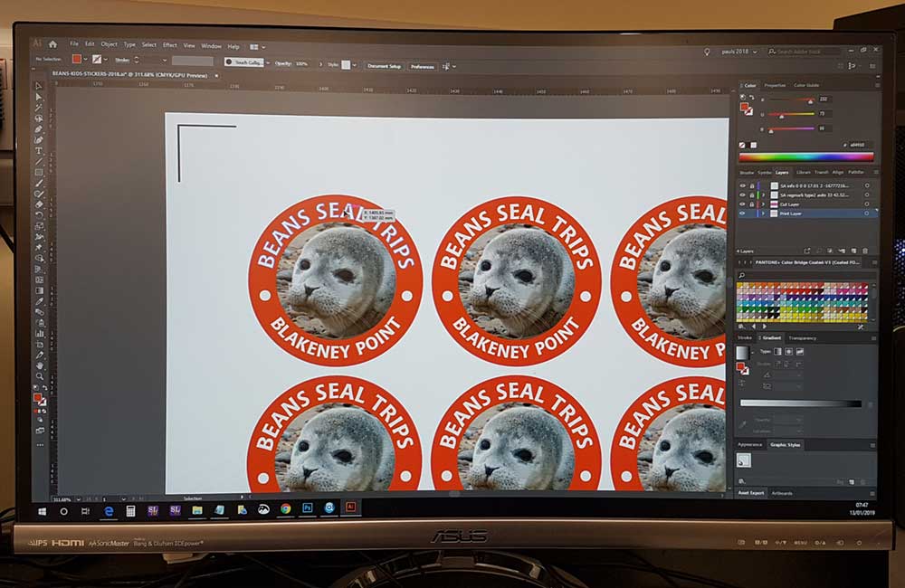Open the Object menu
Image resolution: width=905 pixels, height=588 pixels.
tap(110, 44)
